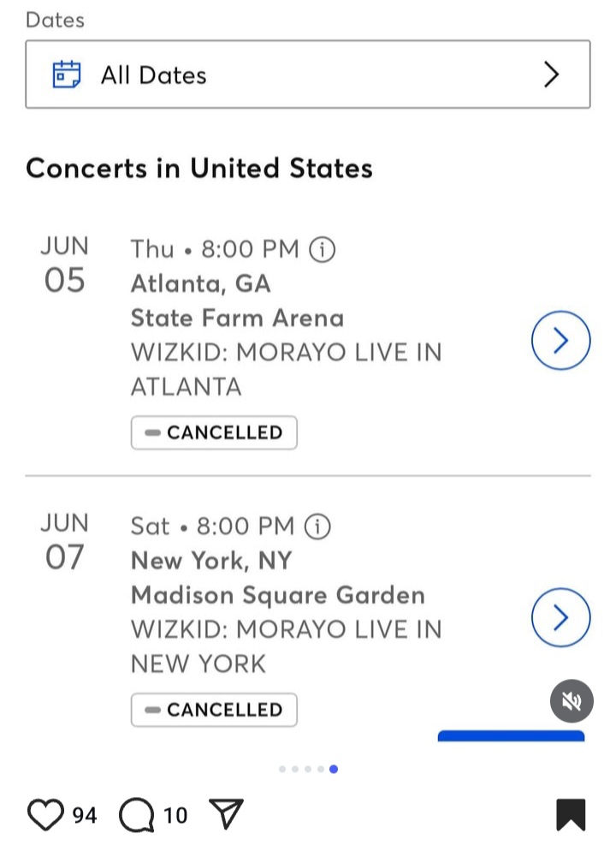Unmute audio with speaker icon
616x851 pixels.
572,701
